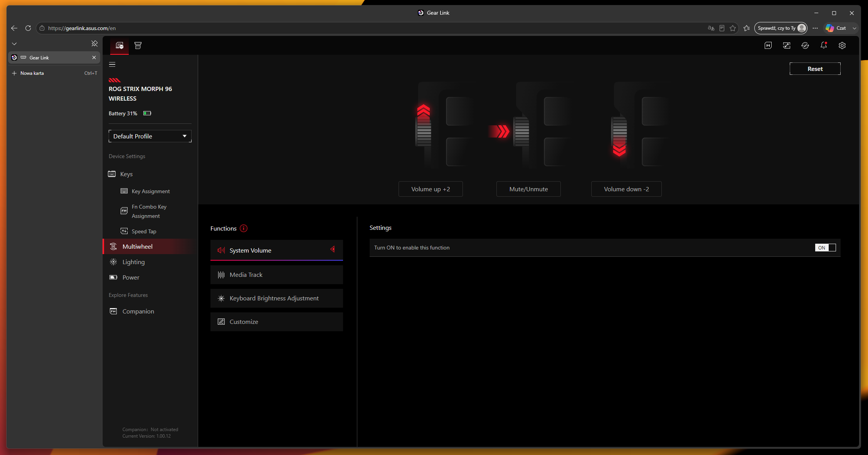868x455 pixels.
Task: Select the Gear Link browser tab
Action: pos(54,57)
